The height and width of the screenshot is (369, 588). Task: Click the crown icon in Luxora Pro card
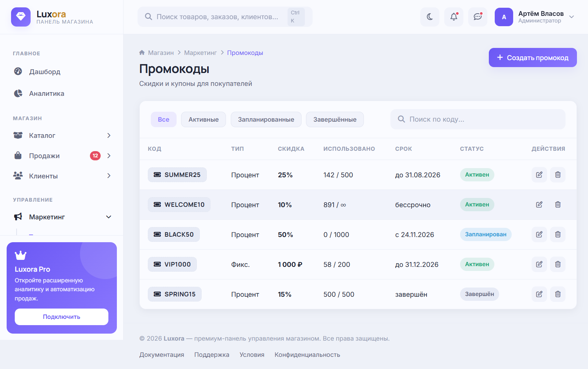pos(21,255)
